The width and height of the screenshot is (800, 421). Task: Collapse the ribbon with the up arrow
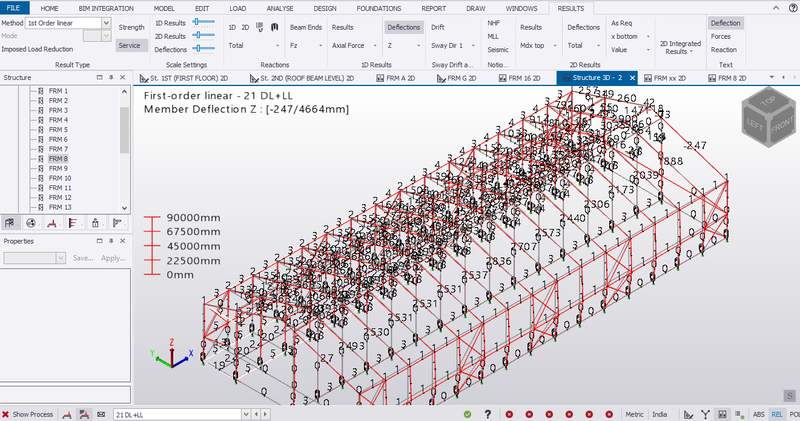[x=776, y=8]
